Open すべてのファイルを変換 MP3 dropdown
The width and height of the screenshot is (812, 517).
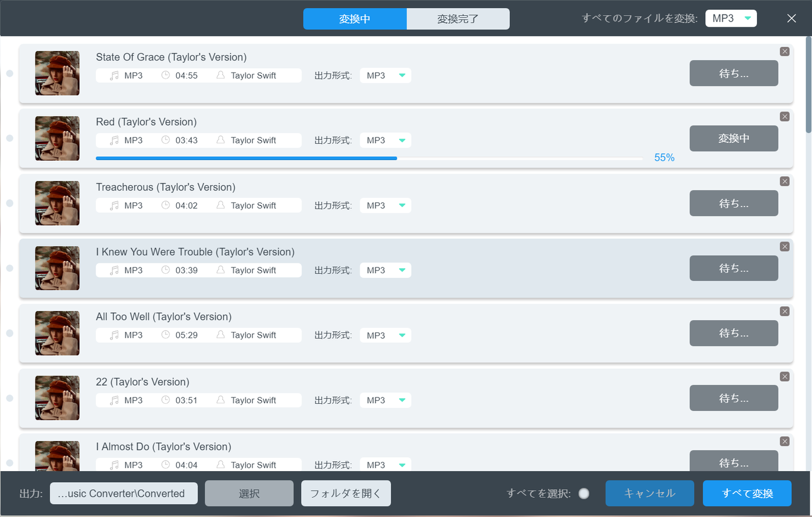coord(731,19)
